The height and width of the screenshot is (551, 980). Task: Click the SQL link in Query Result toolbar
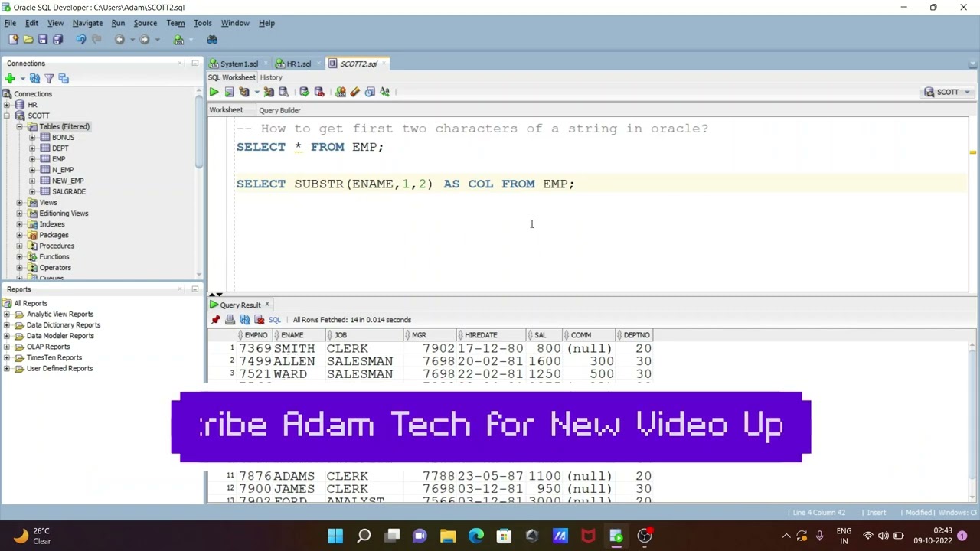274,320
